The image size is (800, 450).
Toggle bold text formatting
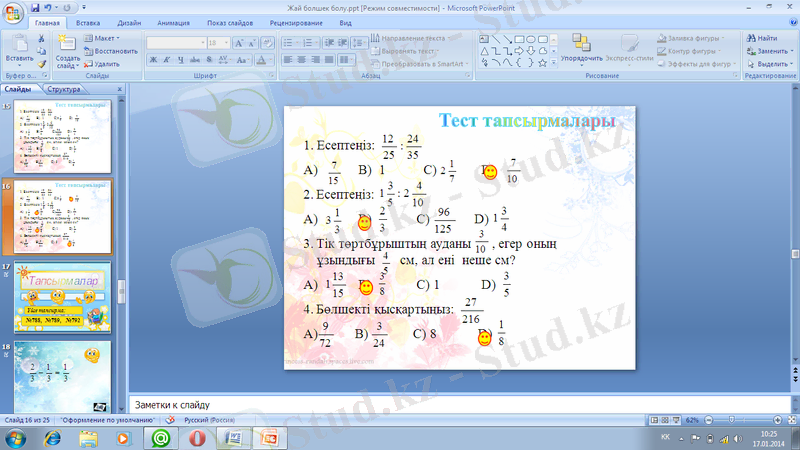[x=153, y=60]
